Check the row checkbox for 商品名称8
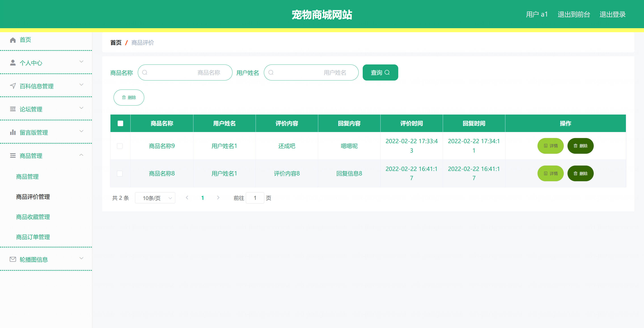 (x=120, y=174)
